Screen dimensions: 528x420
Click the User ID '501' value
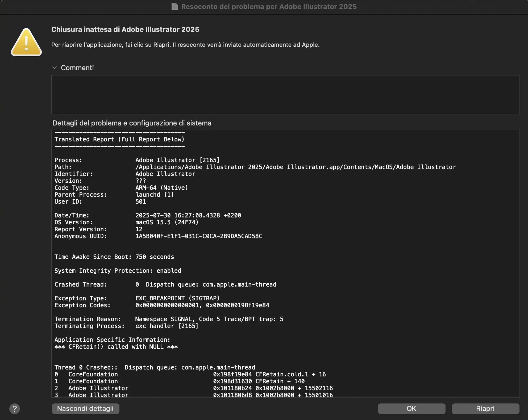tap(141, 201)
